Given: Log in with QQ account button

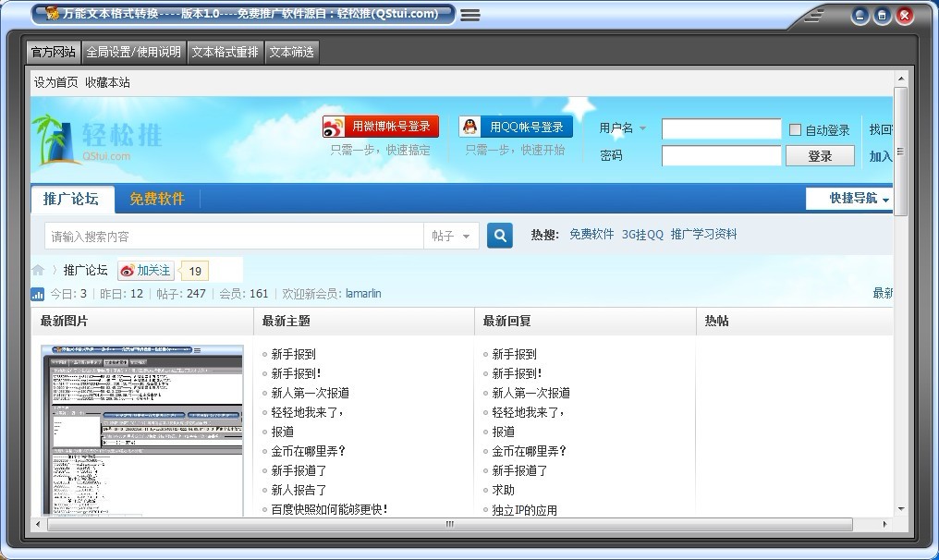Looking at the screenshot, I should pos(516,127).
